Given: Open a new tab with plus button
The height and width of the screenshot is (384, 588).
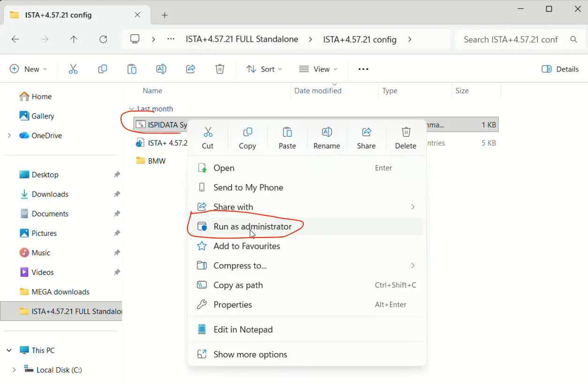Looking at the screenshot, I should pos(165,15).
